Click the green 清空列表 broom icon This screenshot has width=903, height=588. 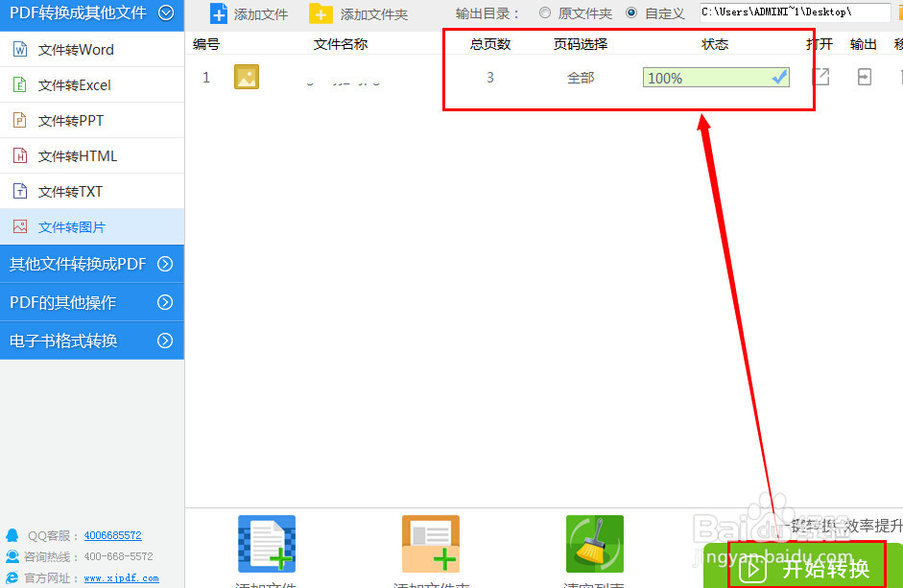click(594, 545)
